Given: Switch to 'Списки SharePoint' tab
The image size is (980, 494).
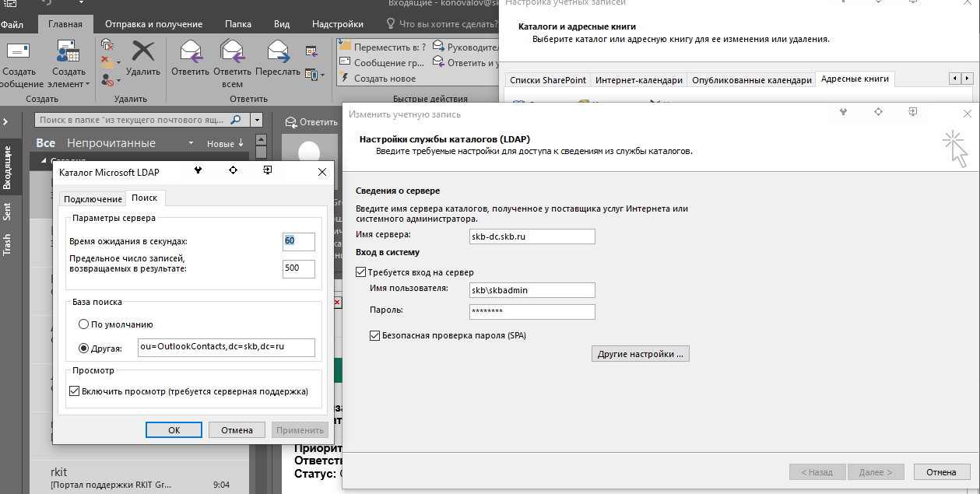Looking at the screenshot, I should (x=547, y=80).
